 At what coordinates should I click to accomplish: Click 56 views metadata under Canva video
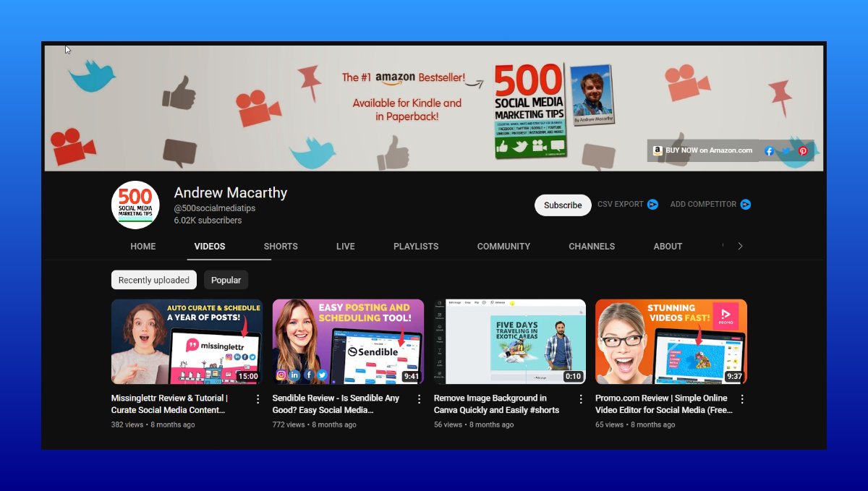pos(448,424)
